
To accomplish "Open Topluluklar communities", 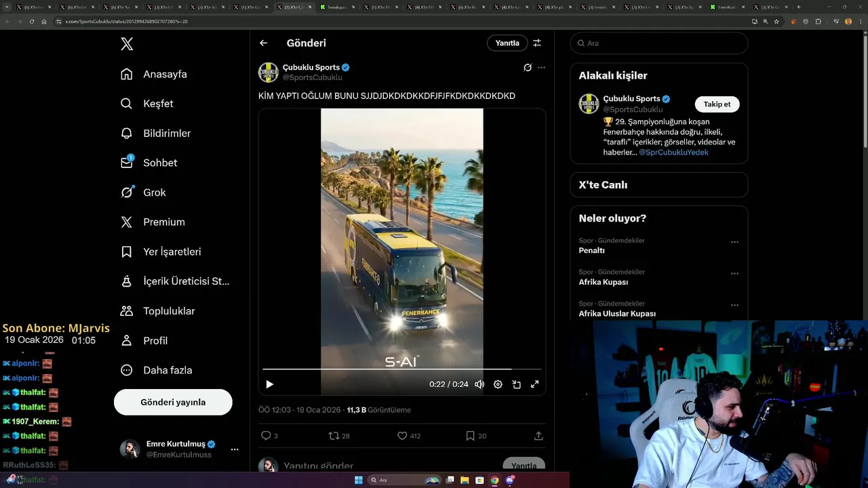I will (x=157, y=311).
